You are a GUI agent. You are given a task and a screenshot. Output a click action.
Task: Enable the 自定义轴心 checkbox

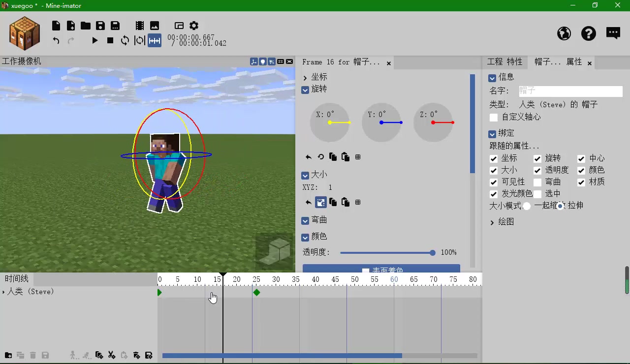(x=494, y=118)
